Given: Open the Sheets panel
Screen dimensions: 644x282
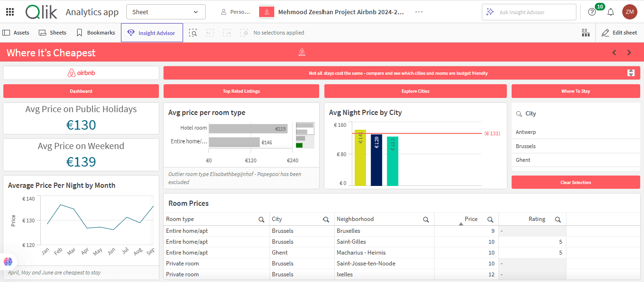Looking at the screenshot, I should [x=52, y=33].
